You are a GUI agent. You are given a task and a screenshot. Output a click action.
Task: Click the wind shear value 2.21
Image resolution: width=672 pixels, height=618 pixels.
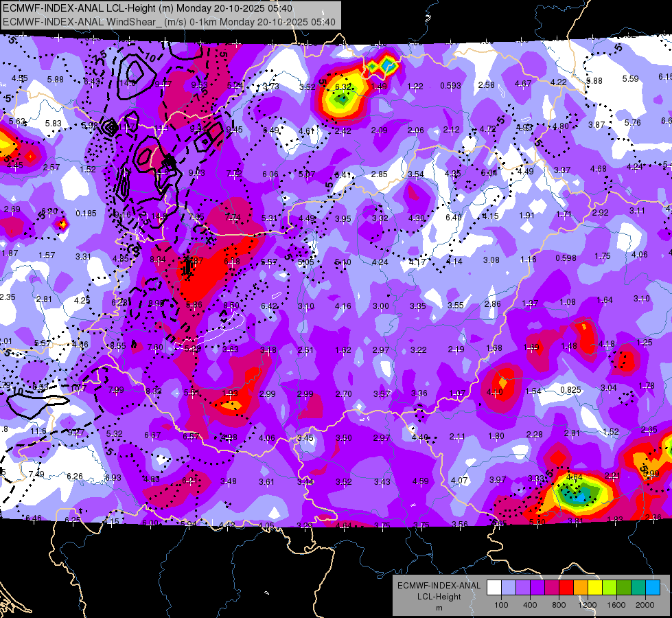(x=612, y=475)
